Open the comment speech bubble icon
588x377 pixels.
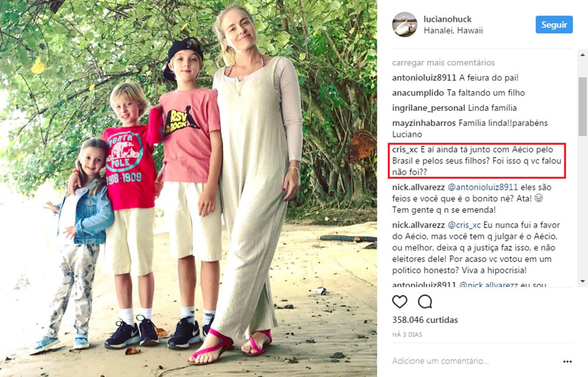coord(425,302)
